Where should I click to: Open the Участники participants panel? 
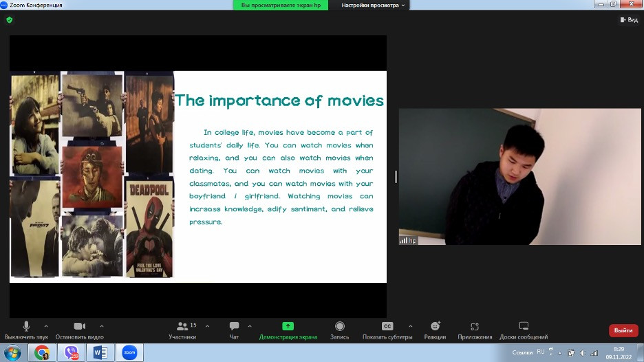click(x=182, y=326)
